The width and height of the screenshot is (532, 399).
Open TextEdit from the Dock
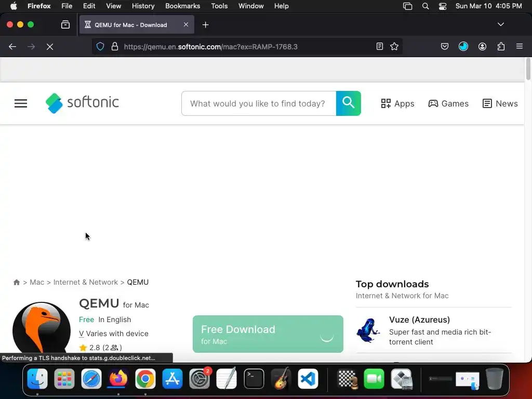click(x=227, y=379)
